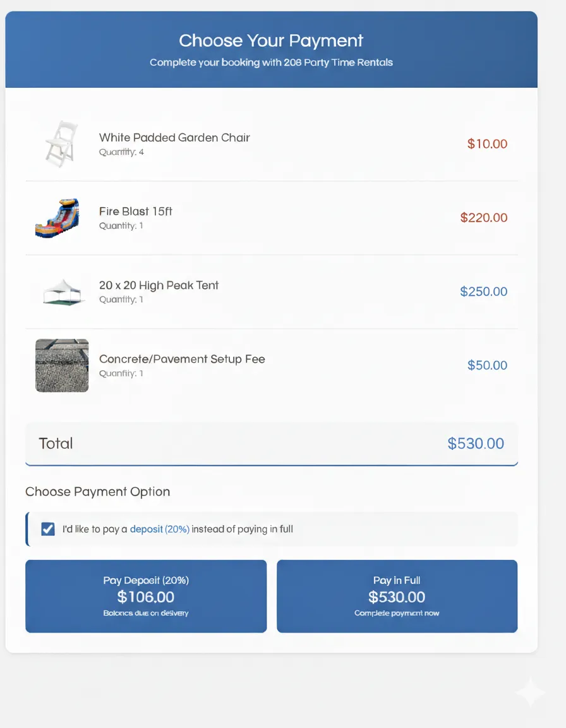Image resolution: width=566 pixels, height=728 pixels.
Task: Click the $50.00 setup fee price
Action: 487,365
